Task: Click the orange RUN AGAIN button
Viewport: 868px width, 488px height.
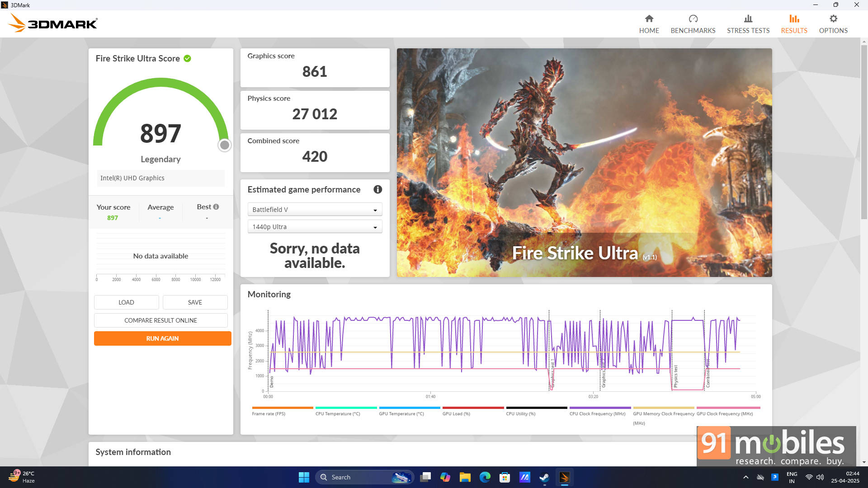Action: 162,338
